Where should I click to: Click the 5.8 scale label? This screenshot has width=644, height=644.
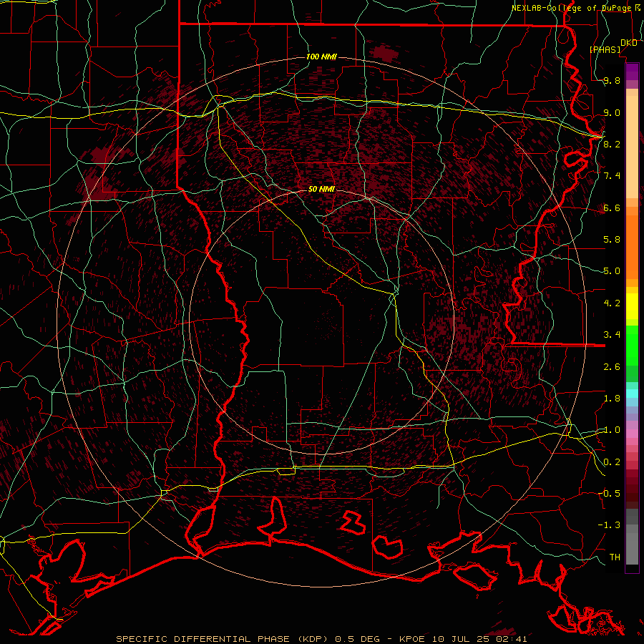[x=612, y=240]
